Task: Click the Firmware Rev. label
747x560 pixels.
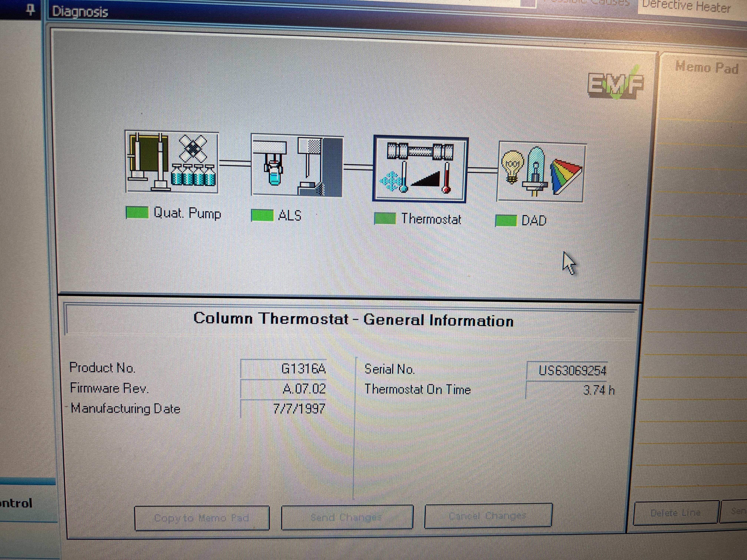Action: (109, 388)
